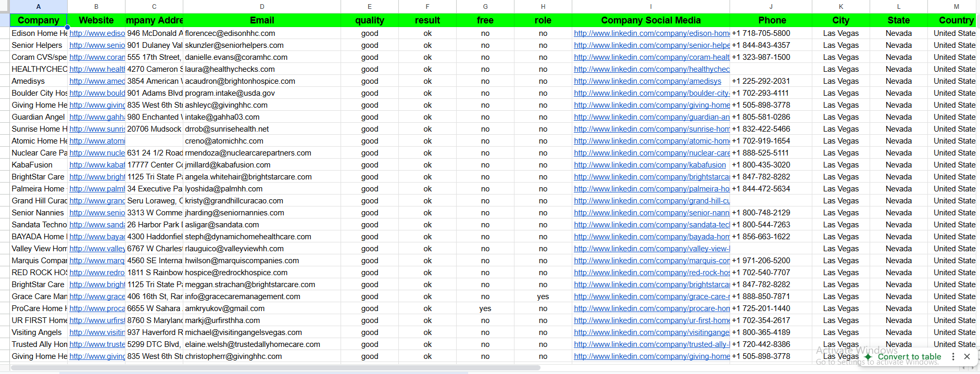Open the three-dot menu on the Convert to table chip
Screen dimensions: 980x374
[953, 357]
